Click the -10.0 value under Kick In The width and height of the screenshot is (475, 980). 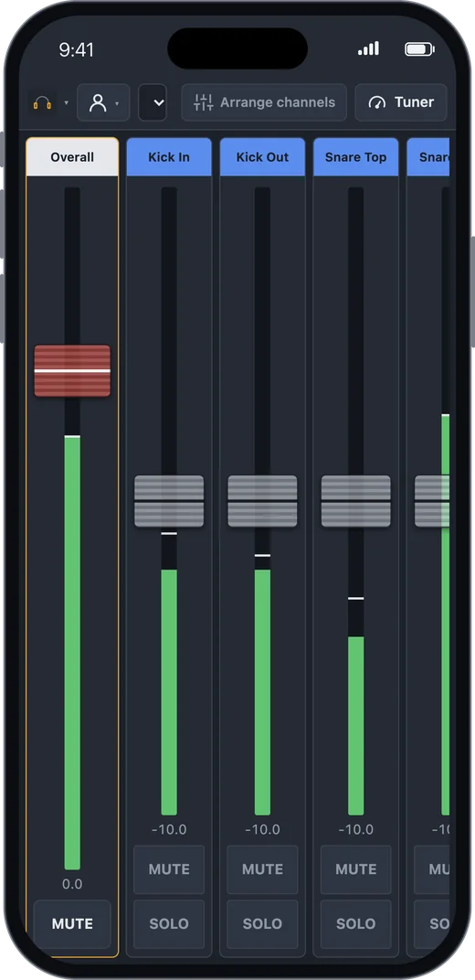coord(169,829)
